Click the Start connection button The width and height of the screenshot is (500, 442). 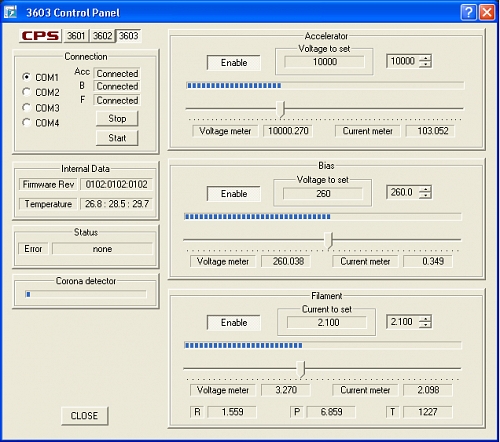[117, 138]
